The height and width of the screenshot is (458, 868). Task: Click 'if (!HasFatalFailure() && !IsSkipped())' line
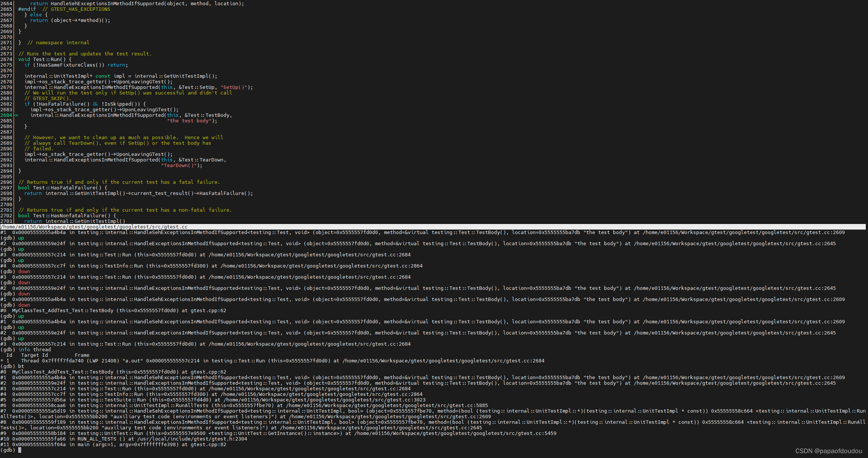85,104
